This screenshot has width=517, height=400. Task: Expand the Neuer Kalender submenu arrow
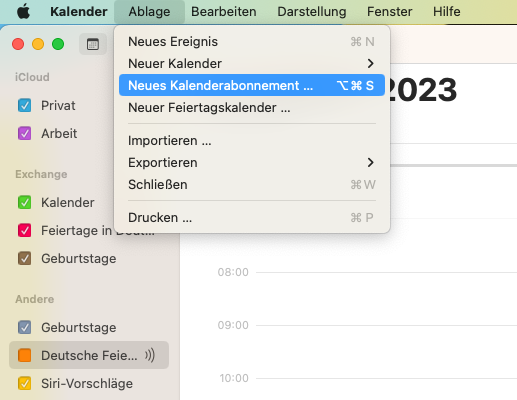[x=370, y=63]
